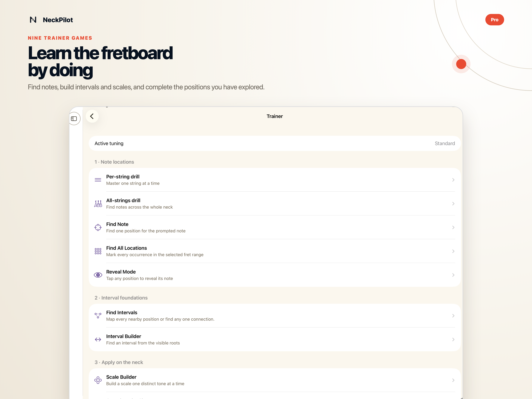Click the Scale Builder circles icon
The image size is (532, 399).
pos(98,380)
